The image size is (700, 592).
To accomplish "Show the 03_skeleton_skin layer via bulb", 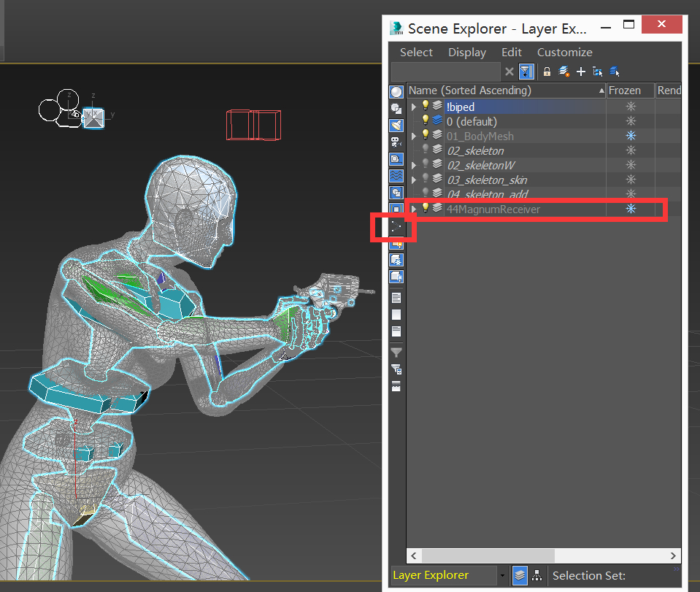I will pos(426,178).
